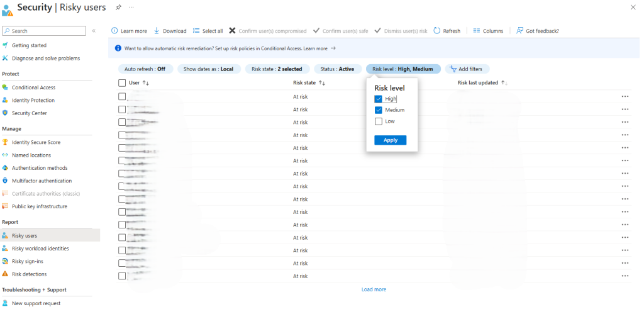
Task: Click the Learn more info icon
Action: [x=114, y=31]
